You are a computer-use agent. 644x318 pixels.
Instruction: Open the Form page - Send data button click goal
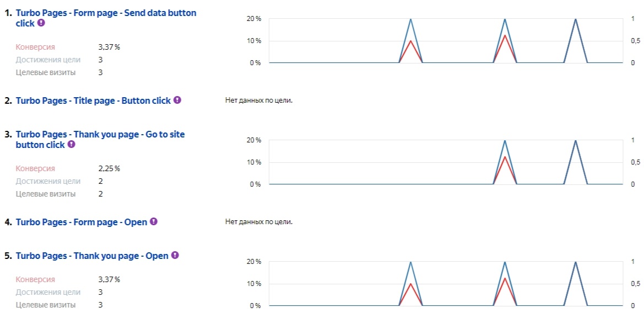[105, 13]
